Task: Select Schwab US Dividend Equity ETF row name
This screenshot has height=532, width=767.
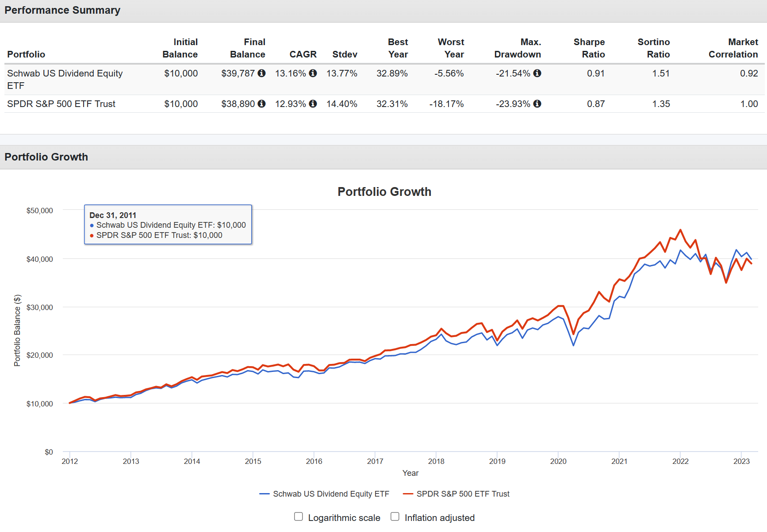Action: coord(65,79)
